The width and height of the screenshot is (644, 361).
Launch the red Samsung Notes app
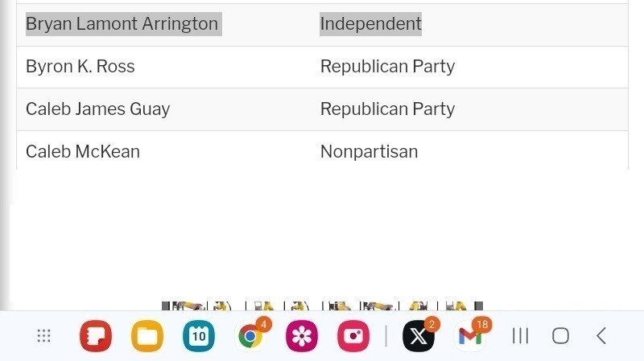(x=96, y=336)
